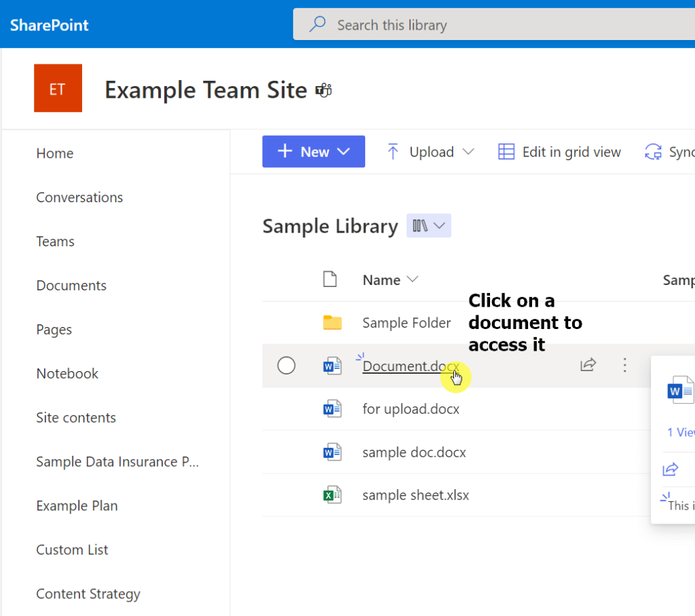Click the ET site logo tile
This screenshot has height=616, width=695.
pyautogui.click(x=58, y=88)
